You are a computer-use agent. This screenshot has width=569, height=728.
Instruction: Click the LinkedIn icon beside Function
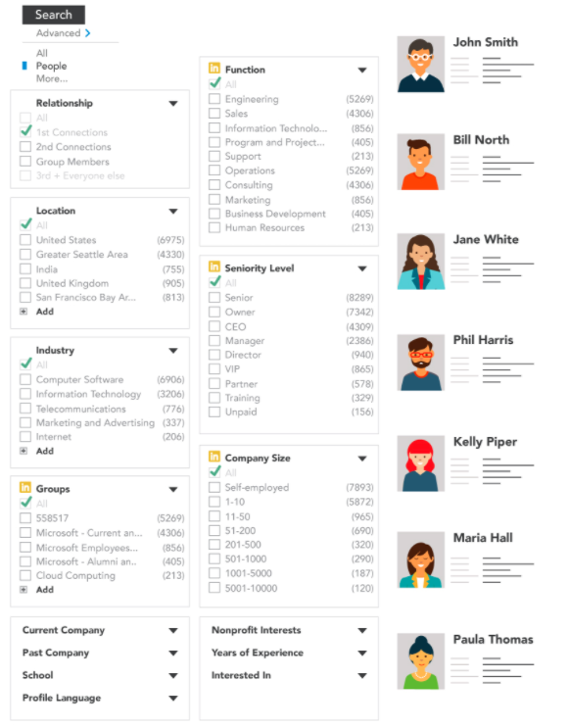click(x=213, y=69)
